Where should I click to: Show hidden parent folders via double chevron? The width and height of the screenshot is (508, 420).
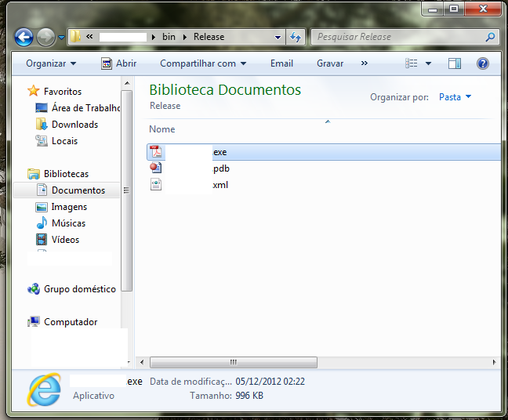click(89, 37)
